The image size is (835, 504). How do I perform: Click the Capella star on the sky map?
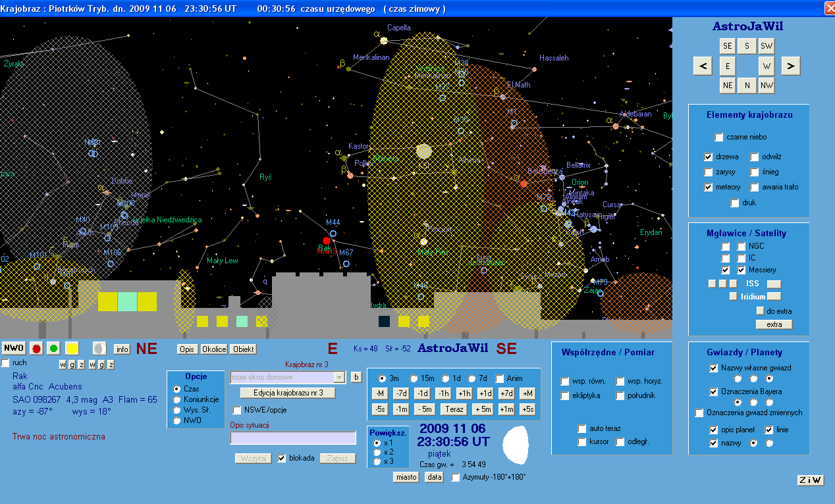tap(384, 41)
